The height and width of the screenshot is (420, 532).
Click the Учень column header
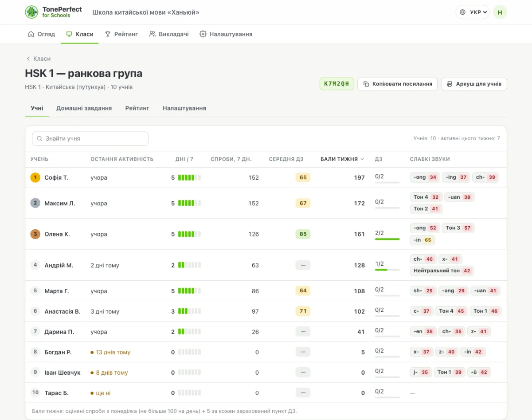[x=39, y=159]
